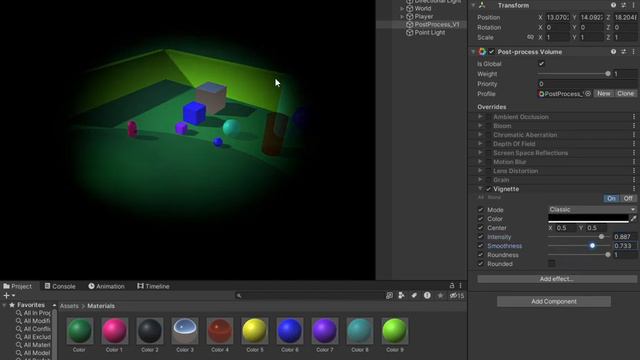640x360 pixels.
Task: Toggle the Vignette effect checkbox
Action: pos(489,189)
